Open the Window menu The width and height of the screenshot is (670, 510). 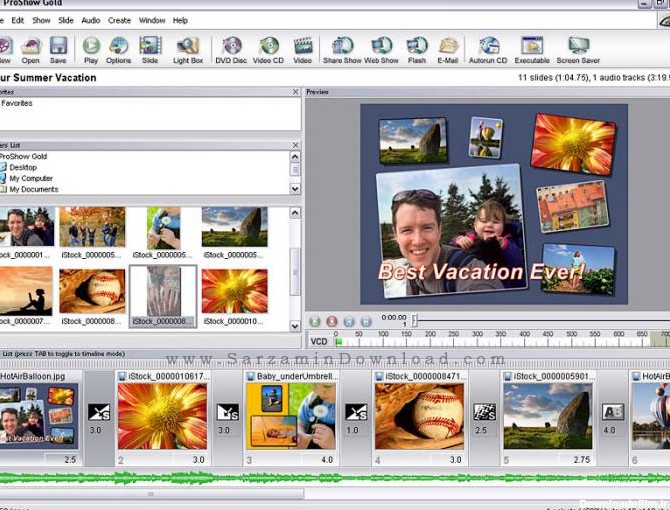(x=152, y=21)
